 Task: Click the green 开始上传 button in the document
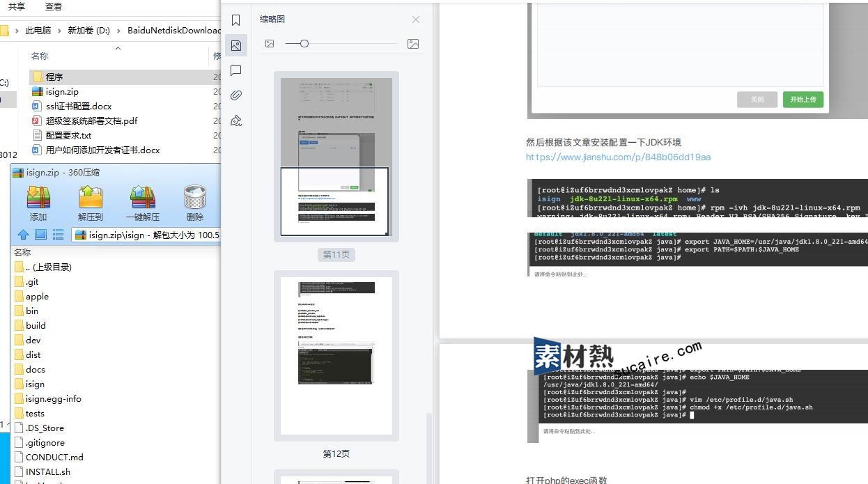coord(803,100)
